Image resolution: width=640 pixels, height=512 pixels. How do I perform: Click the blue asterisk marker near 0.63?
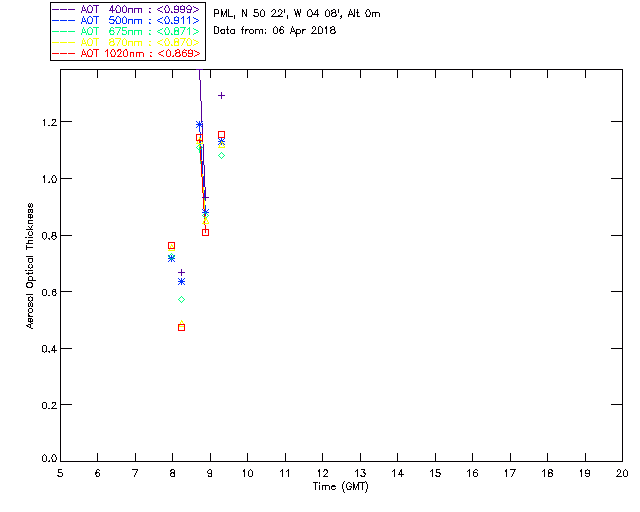[x=182, y=282]
